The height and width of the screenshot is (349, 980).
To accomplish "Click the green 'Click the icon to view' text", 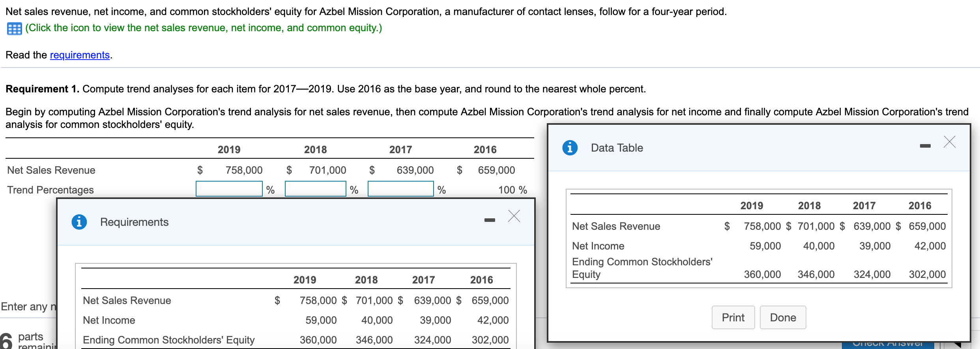I will (204, 28).
